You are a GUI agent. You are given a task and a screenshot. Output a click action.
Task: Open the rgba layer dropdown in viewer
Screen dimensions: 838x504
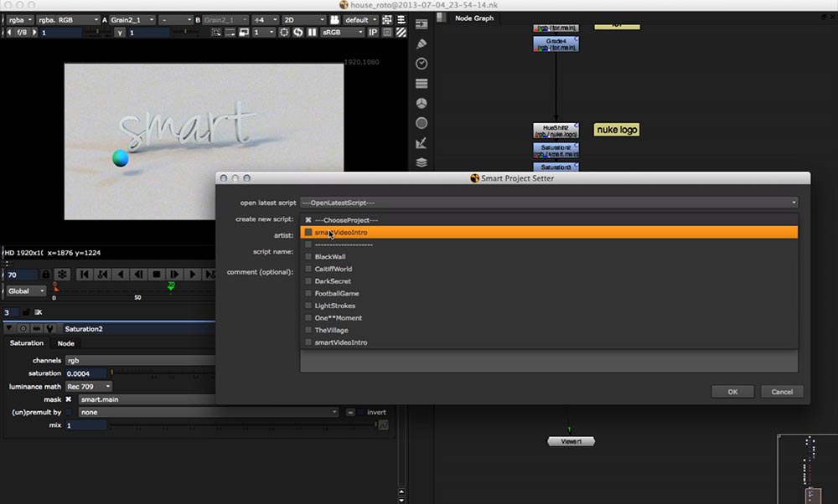pos(20,20)
